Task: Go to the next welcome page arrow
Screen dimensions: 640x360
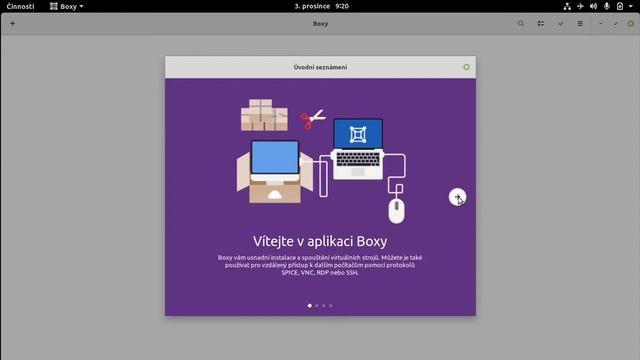Action: (457, 197)
